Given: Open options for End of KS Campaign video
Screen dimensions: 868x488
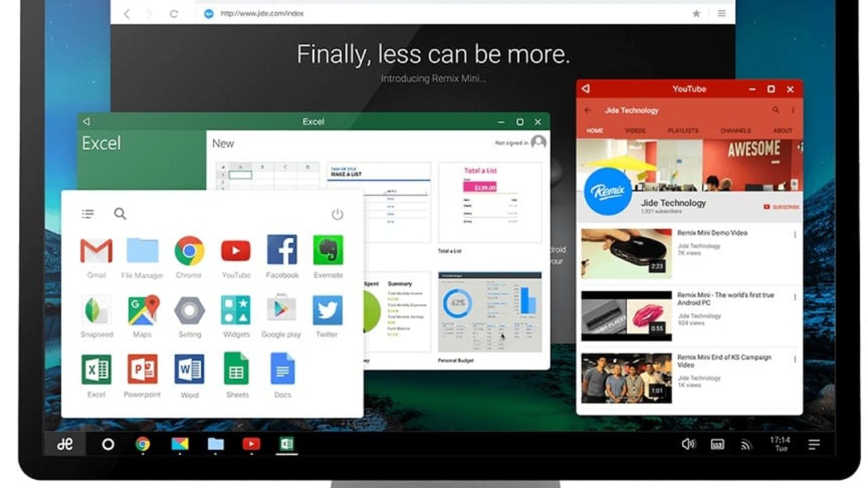Looking at the screenshot, I should click(x=795, y=359).
